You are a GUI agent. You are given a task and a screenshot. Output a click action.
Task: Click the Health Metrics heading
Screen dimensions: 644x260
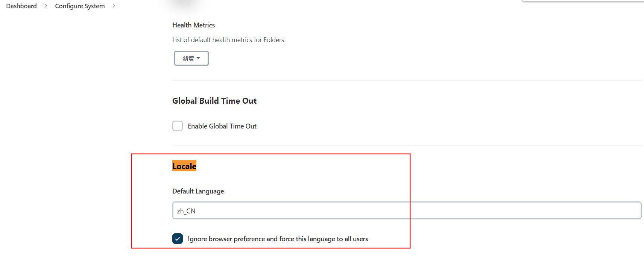(x=193, y=25)
